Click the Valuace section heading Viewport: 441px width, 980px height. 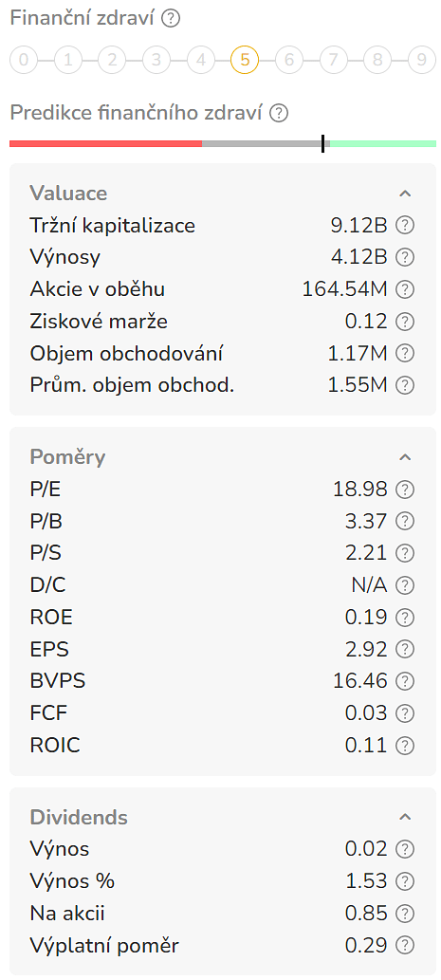coord(68,194)
